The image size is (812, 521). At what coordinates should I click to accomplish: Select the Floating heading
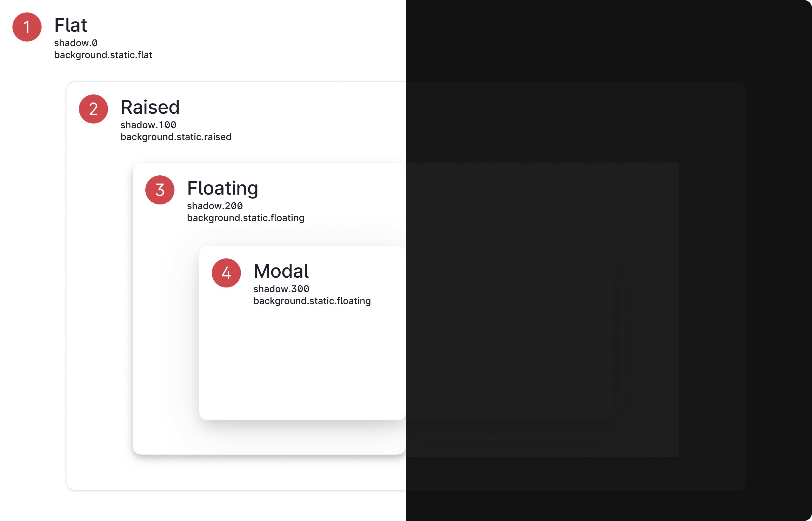point(222,188)
